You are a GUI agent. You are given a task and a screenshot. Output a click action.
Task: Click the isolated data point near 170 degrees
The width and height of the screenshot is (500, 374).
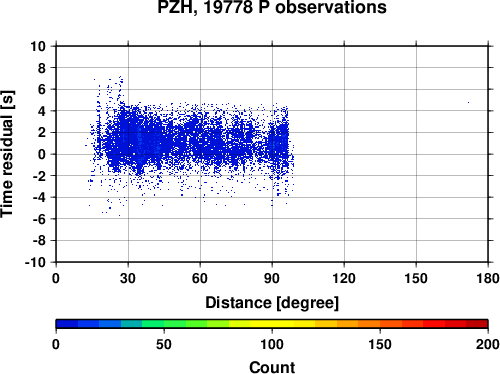coord(468,103)
